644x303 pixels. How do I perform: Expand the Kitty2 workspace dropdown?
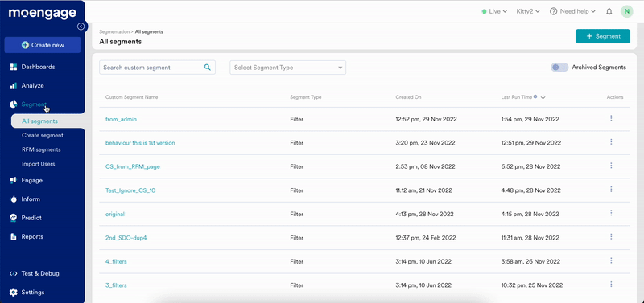(x=528, y=11)
